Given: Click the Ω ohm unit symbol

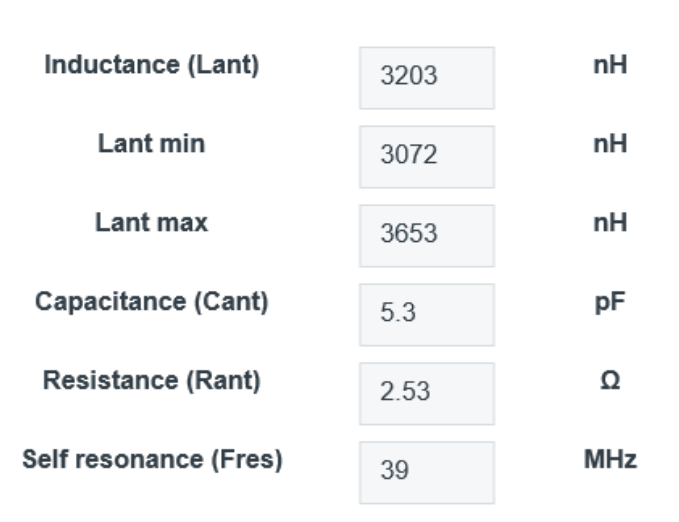Looking at the screenshot, I should [610, 381].
